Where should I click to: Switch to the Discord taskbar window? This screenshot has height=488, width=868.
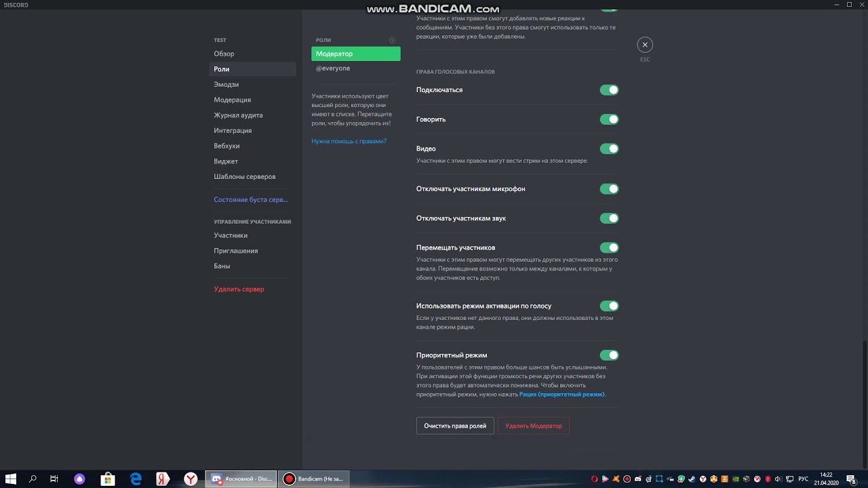point(241,479)
